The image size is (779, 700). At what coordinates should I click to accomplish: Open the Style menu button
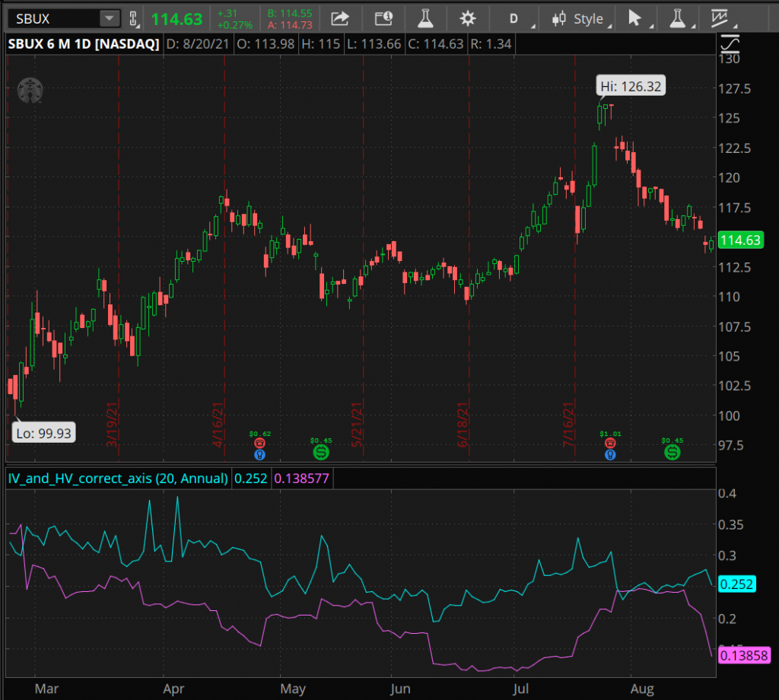pyautogui.click(x=580, y=19)
